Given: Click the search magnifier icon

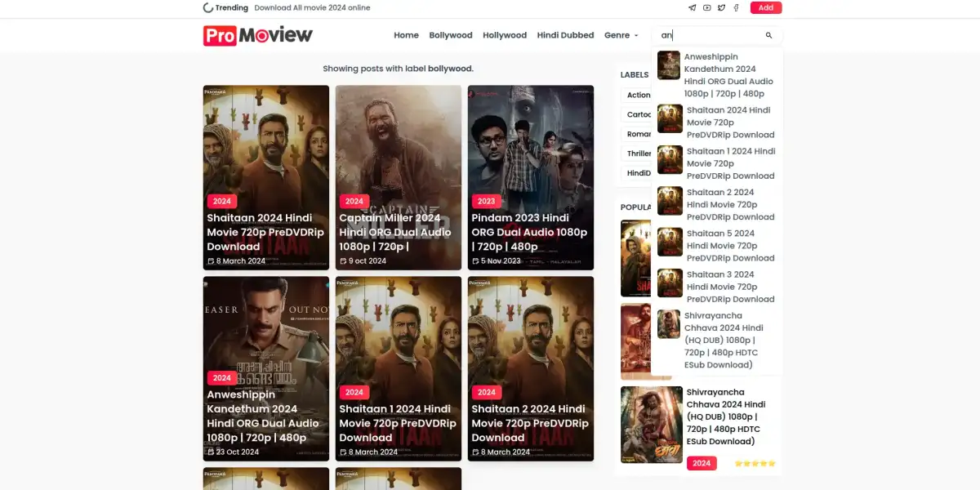Looking at the screenshot, I should point(768,36).
